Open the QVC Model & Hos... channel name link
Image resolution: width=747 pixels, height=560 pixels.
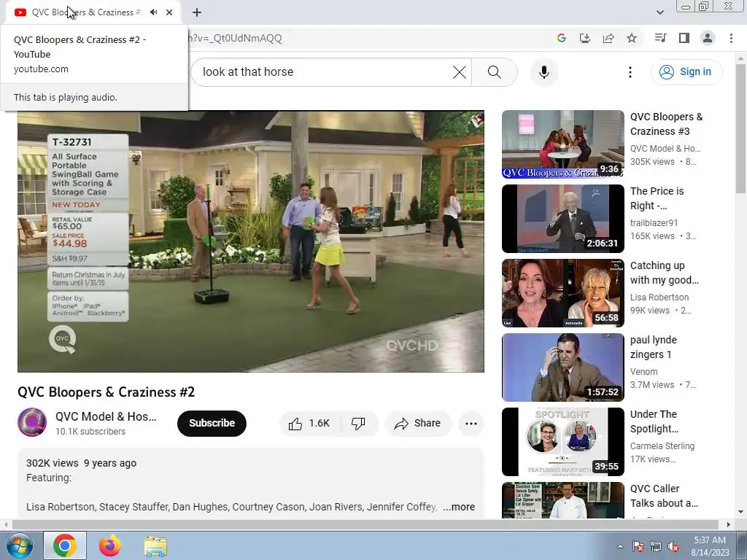pyautogui.click(x=106, y=416)
